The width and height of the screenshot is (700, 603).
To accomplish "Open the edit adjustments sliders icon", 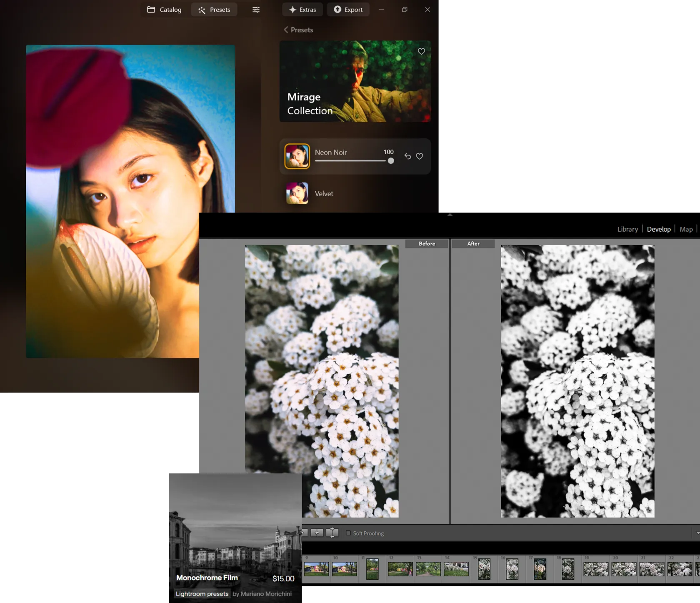I will (x=256, y=10).
